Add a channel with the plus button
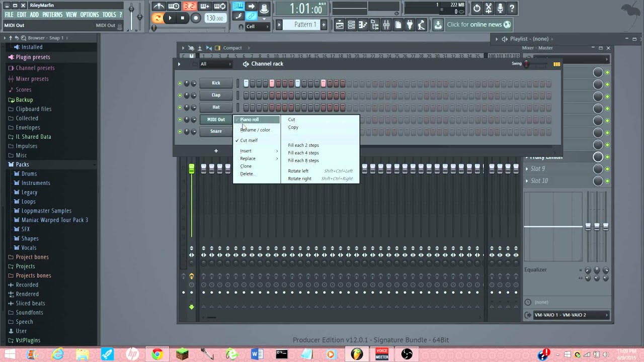The height and width of the screenshot is (362, 644). tap(216, 151)
